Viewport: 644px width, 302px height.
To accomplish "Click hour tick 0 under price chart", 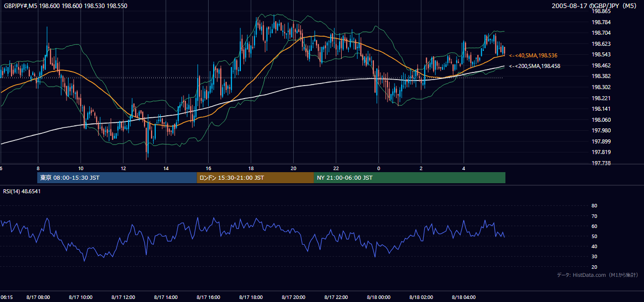I will point(378,168).
